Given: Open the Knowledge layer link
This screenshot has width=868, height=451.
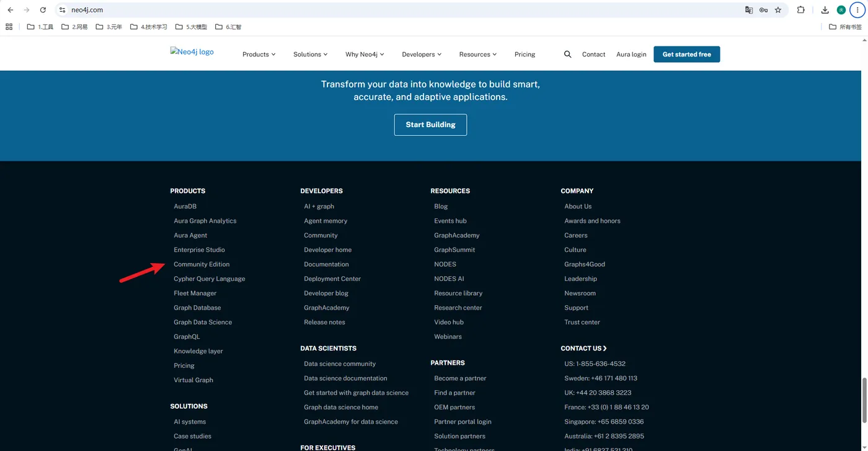Looking at the screenshot, I should coord(198,351).
